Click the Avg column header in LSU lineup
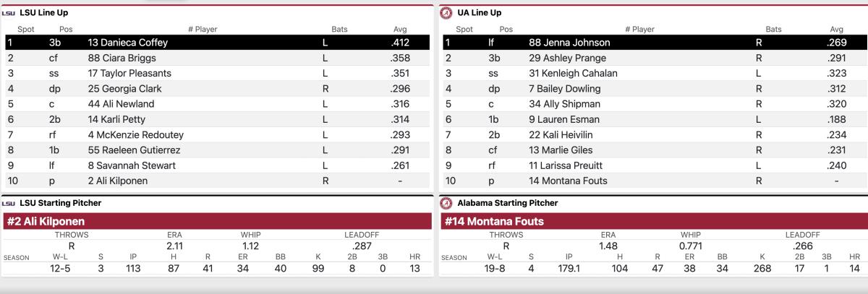This screenshot has height=294, width=868. pyautogui.click(x=400, y=30)
